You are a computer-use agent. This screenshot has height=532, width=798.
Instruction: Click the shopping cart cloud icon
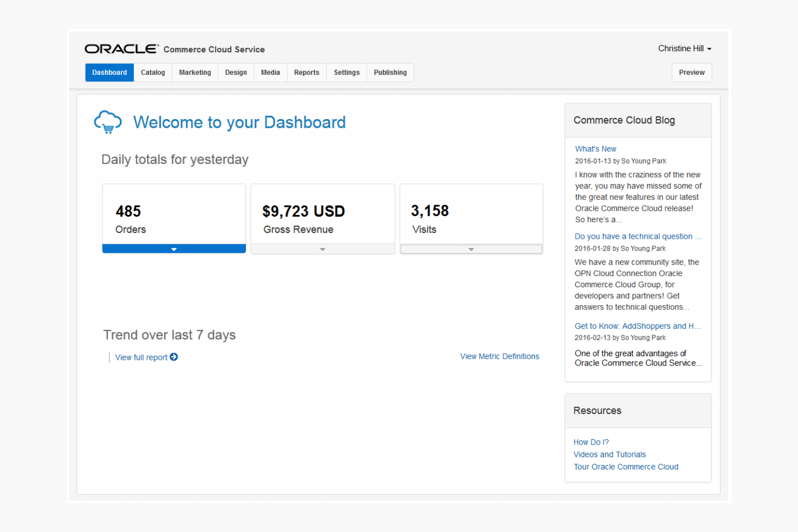tap(108, 122)
